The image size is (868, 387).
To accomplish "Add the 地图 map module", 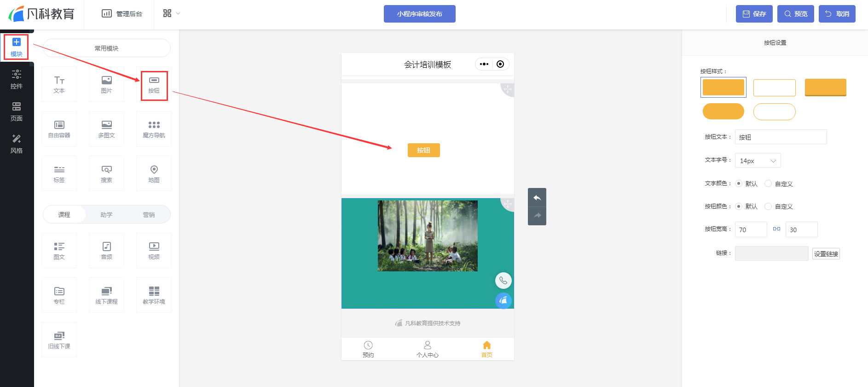I will coord(154,174).
